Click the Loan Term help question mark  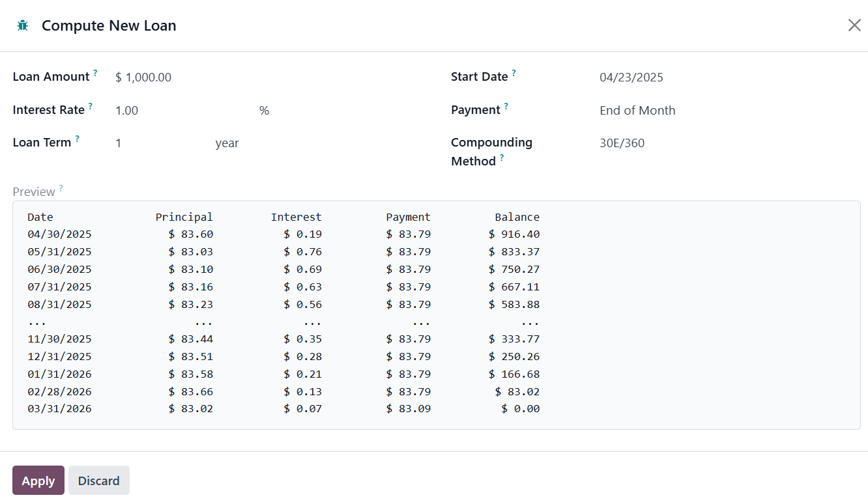[77, 139]
